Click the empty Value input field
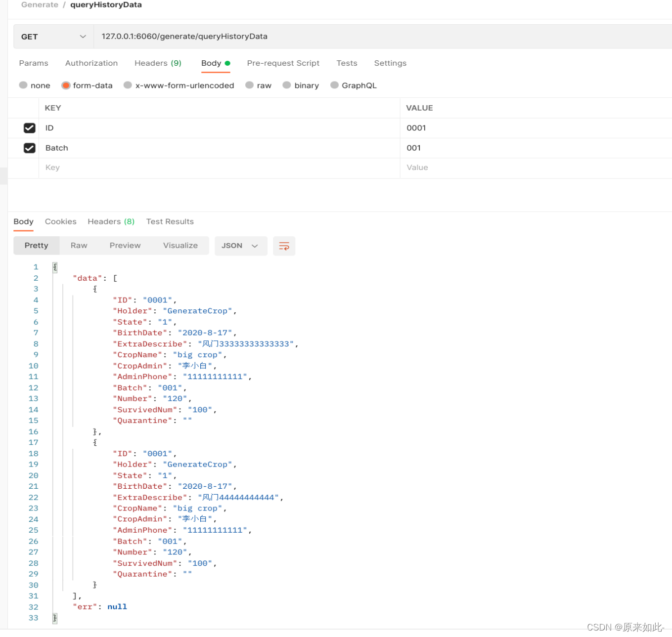672x637 pixels. point(536,168)
